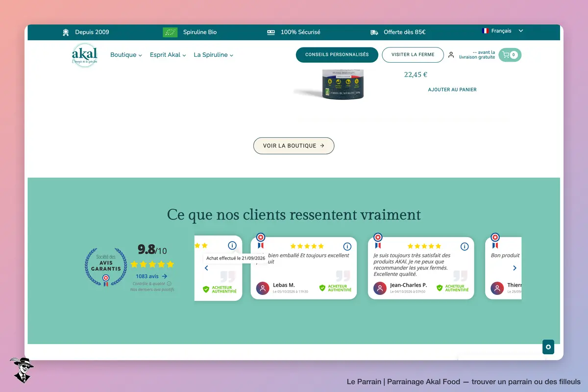588x392 pixels.
Task: Click the French flag icon
Action: tap(486, 31)
